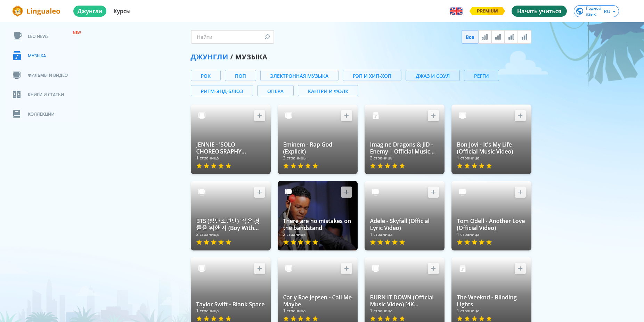Select the Музыка note icon in sidebar
Viewport: 644px width, 322px height.
click(x=17, y=56)
